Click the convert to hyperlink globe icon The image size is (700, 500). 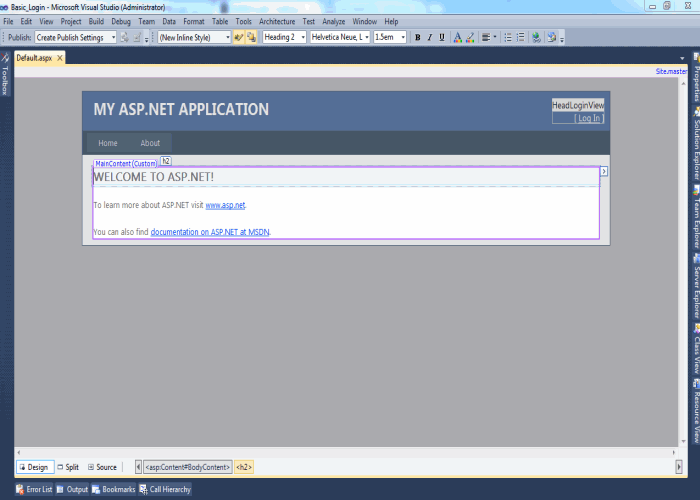(x=536, y=38)
